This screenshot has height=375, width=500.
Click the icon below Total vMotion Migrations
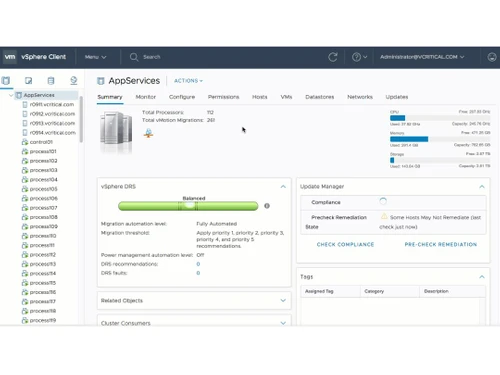[x=148, y=133]
